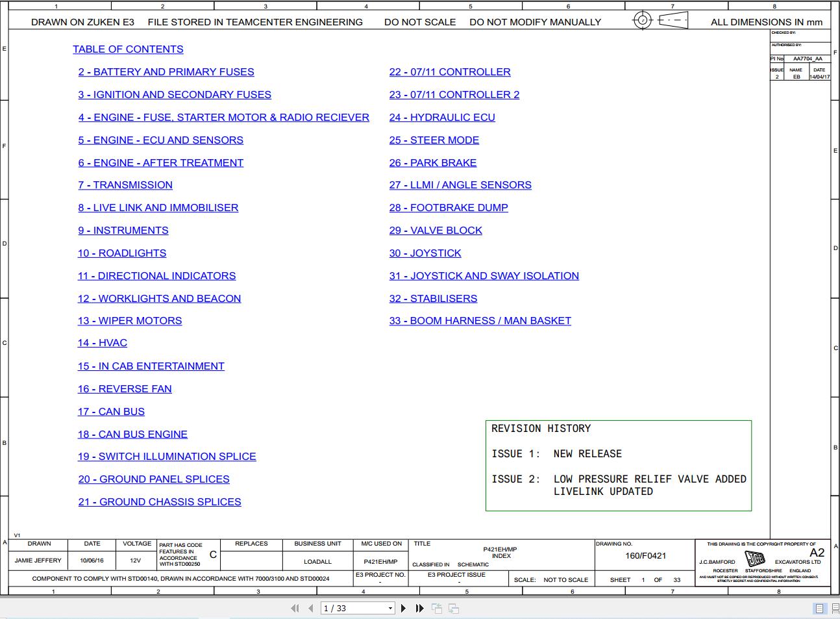Jump to 28 - FOOTBRAKE DUMP

click(449, 208)
